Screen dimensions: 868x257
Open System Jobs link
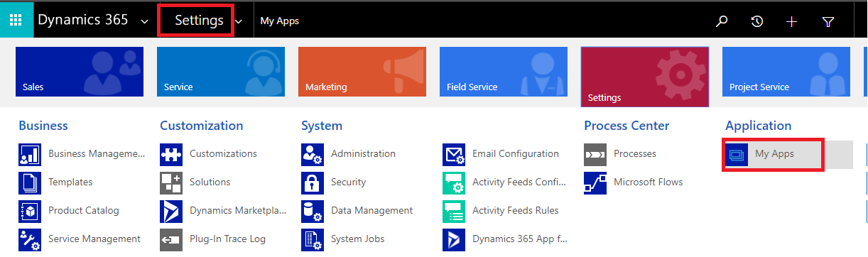point(358,239)
